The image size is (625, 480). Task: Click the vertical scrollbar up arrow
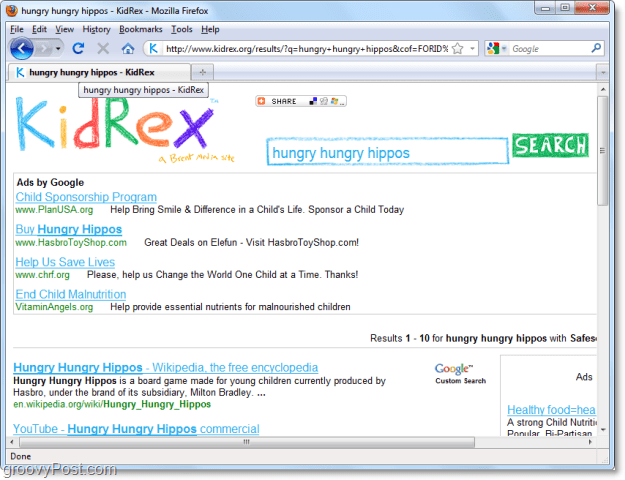[603, 89]
